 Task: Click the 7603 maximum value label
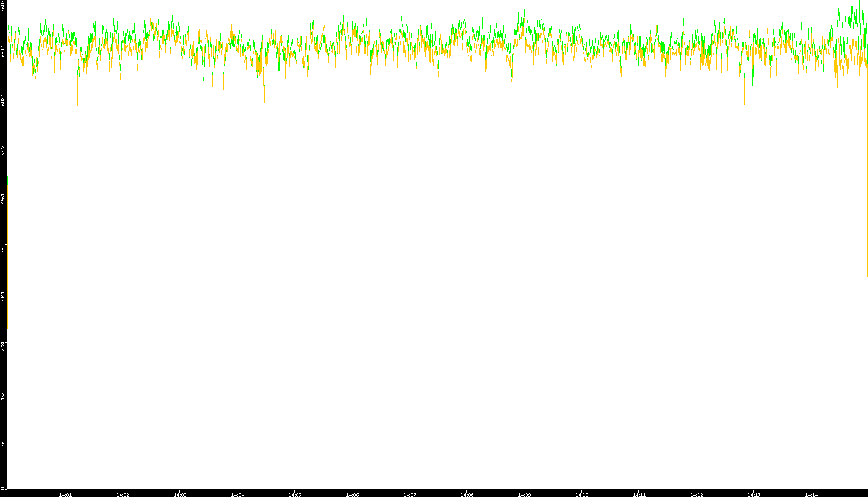[x=3, y=6]
